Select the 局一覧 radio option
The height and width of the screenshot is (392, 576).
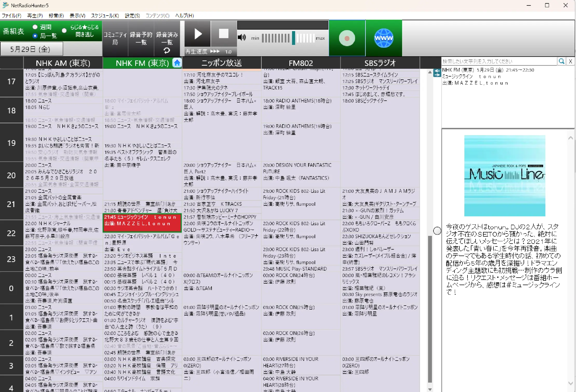coord(35,36)
